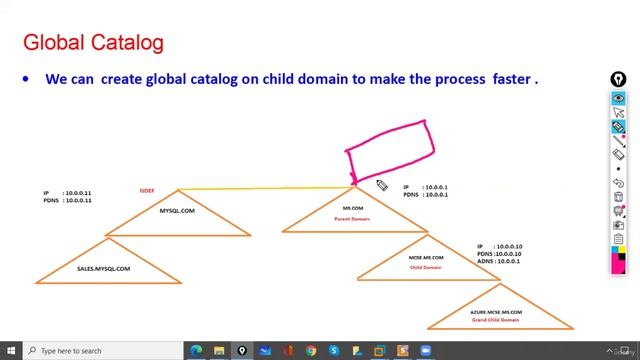Open Google Chrome from taskbar
Screen dimensions: 640x360
(311, 351)
